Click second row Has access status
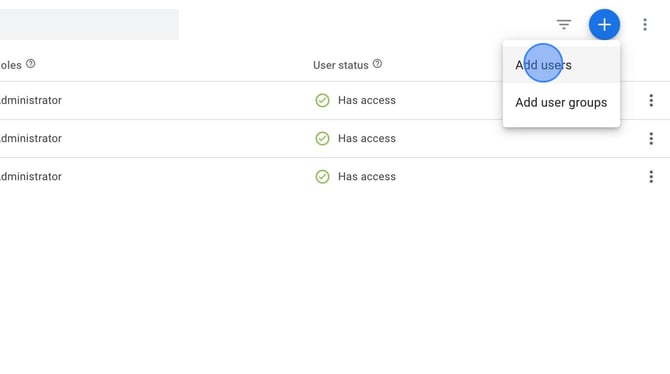670x374 pixels. [367, 138]
